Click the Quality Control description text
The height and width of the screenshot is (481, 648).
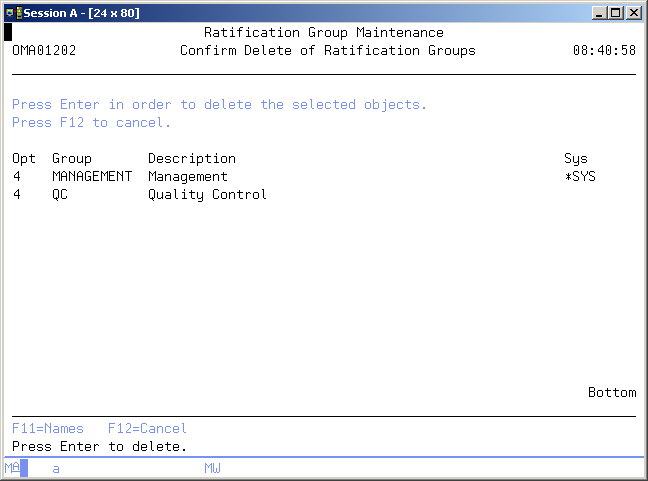click(207, 195)
